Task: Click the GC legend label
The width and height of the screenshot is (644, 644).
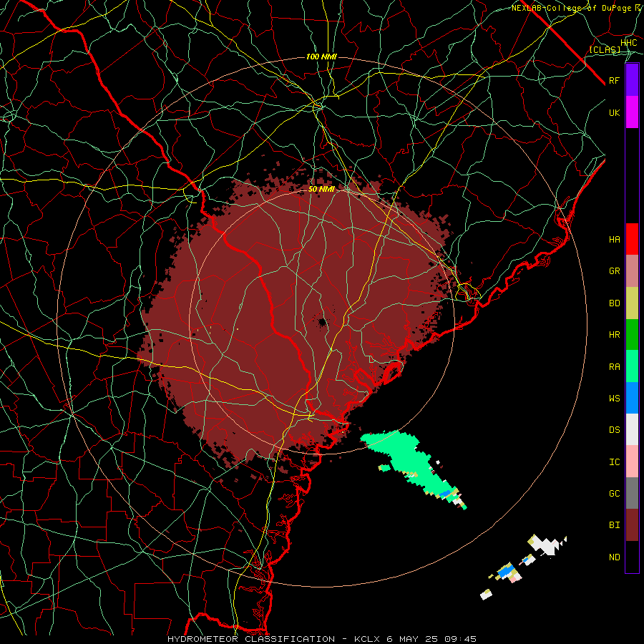Action: [615, 494]
